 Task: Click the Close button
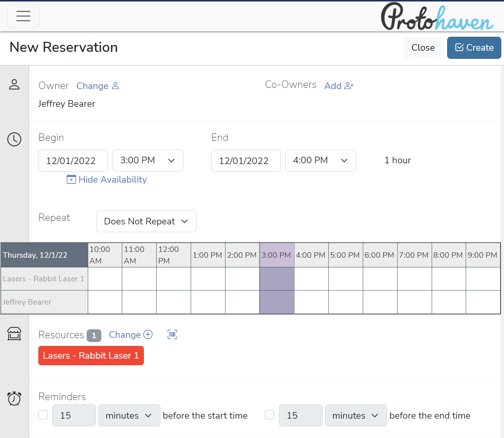[423, 48]
